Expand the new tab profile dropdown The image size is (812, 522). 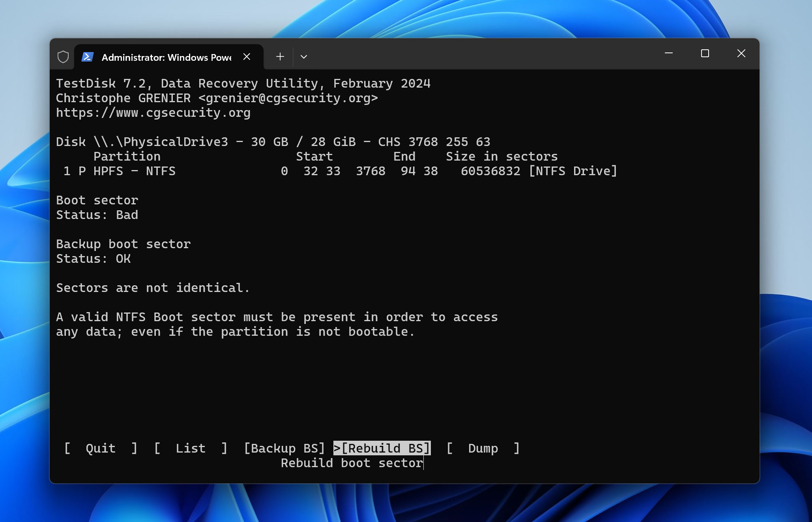304,57
